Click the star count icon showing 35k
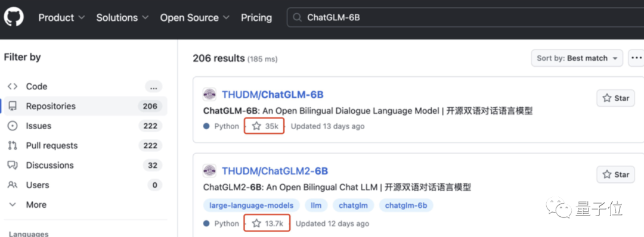 coord(256,126)
